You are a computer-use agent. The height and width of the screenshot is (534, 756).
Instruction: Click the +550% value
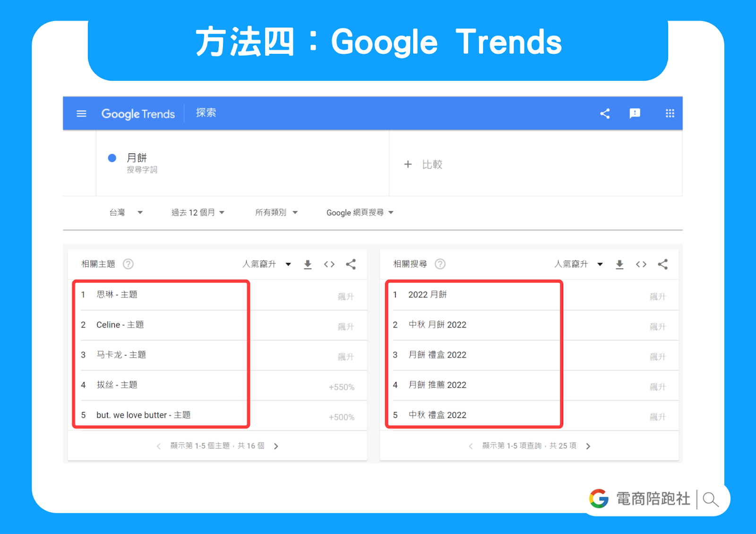[x=342, y=387]
